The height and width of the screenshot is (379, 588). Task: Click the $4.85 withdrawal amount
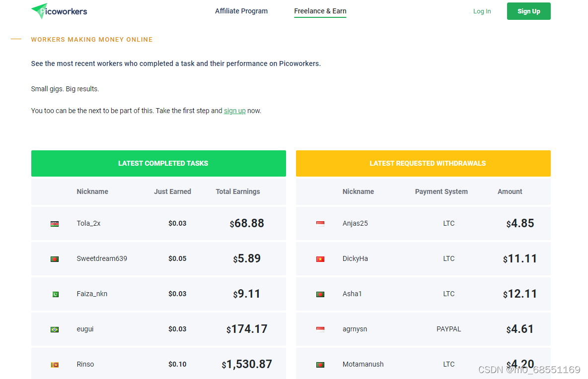[x=520, y=224]
